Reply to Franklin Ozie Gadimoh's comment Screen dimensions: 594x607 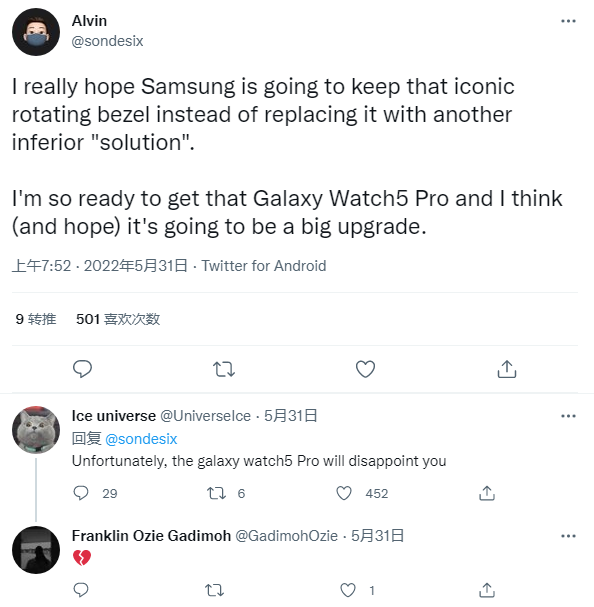click(81, 590)
